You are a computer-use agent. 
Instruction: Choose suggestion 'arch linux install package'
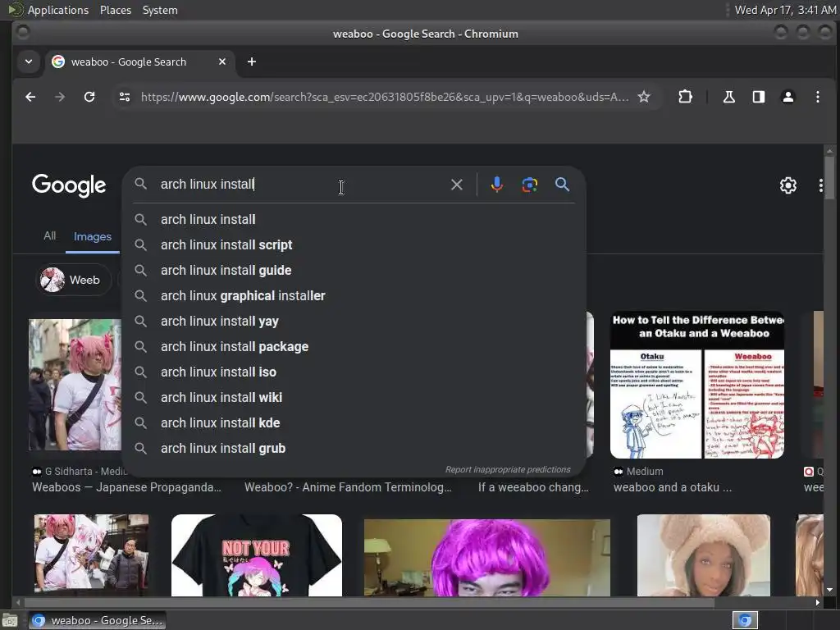coord(354,347)
